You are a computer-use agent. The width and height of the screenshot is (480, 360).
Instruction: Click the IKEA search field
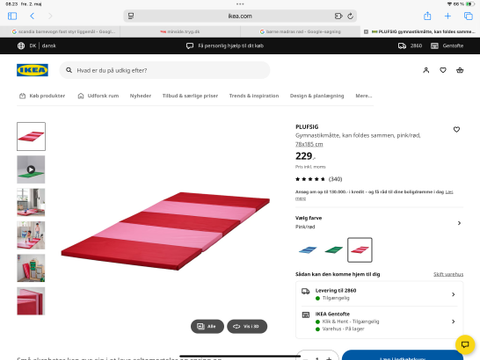[165, 70]
